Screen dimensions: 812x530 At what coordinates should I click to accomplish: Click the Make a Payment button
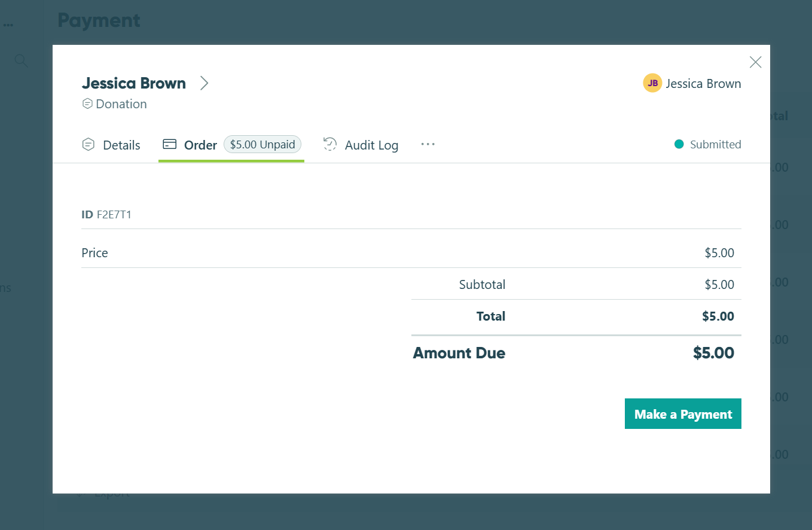click(x=683, y=414)
